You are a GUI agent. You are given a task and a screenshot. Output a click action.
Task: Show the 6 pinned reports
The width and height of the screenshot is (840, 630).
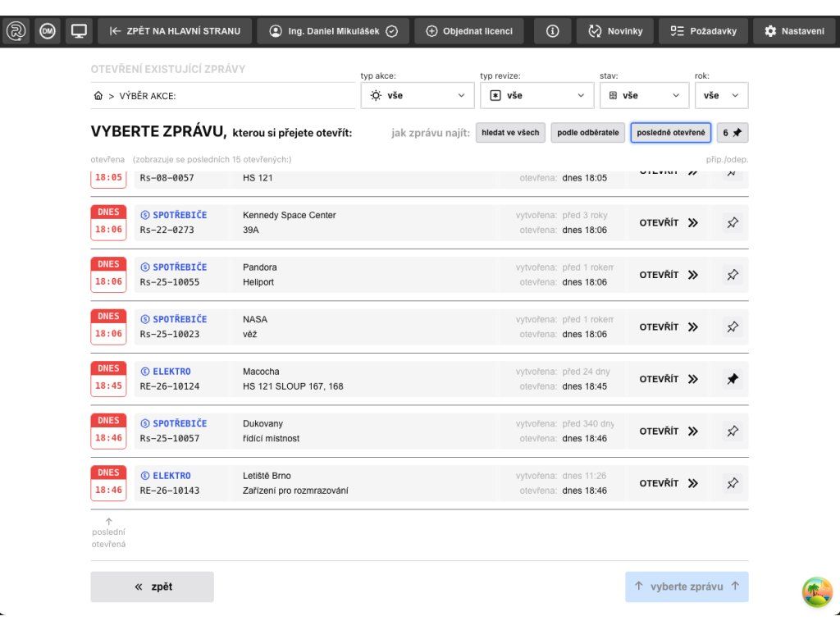[x=732, y=133]
